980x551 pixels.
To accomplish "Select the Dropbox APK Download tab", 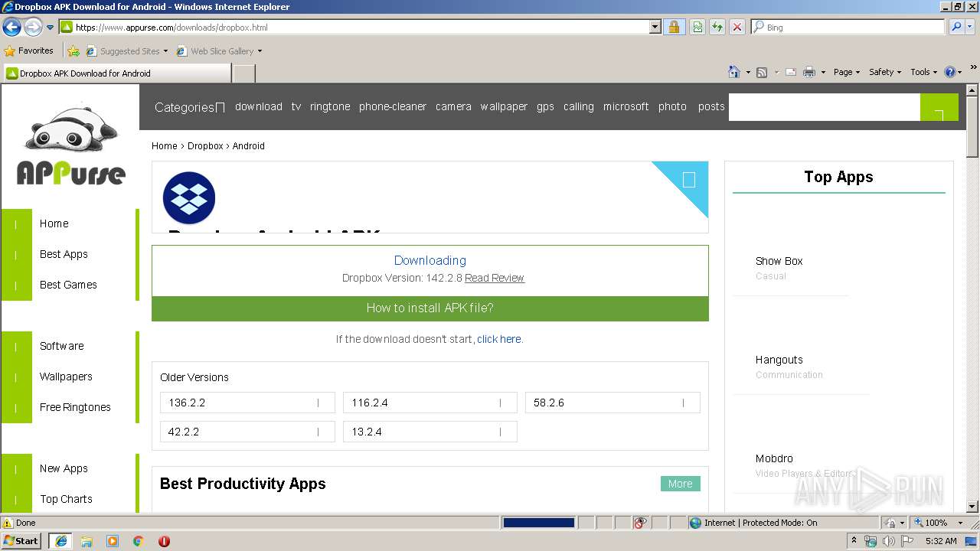I will coord(116,73).
